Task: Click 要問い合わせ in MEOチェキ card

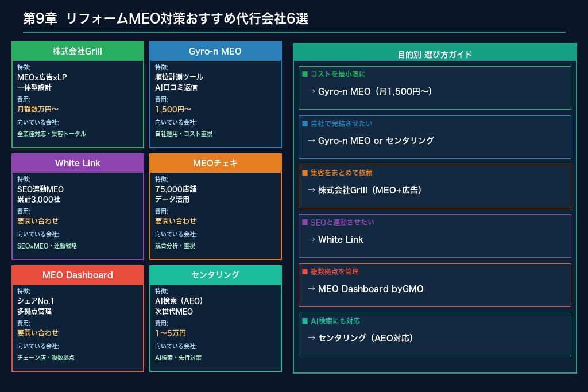Action: pos(176,221)
